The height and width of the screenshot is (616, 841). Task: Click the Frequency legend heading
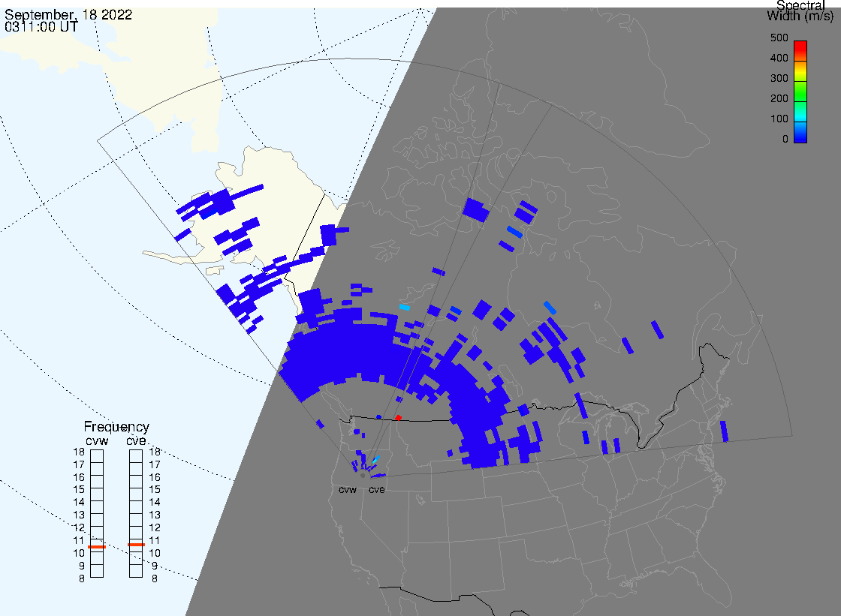(x=116, y=427)
